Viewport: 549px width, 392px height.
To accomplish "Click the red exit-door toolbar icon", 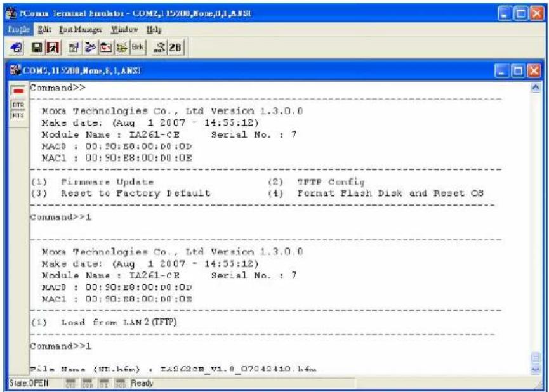I will [53, 48].
